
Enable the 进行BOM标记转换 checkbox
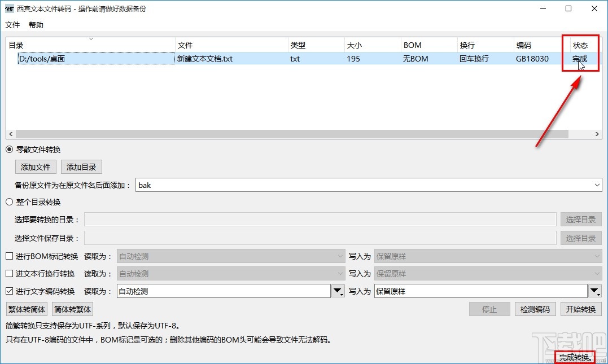point(8,256)
